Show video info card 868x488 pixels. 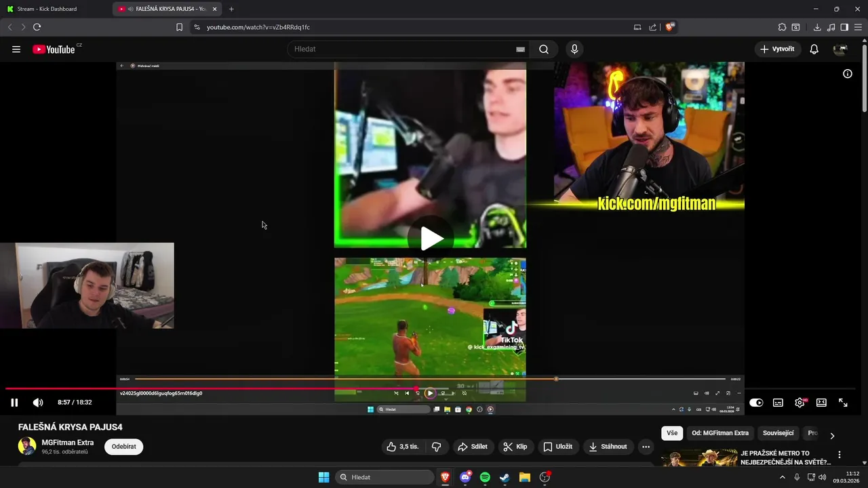coord(848,74)
